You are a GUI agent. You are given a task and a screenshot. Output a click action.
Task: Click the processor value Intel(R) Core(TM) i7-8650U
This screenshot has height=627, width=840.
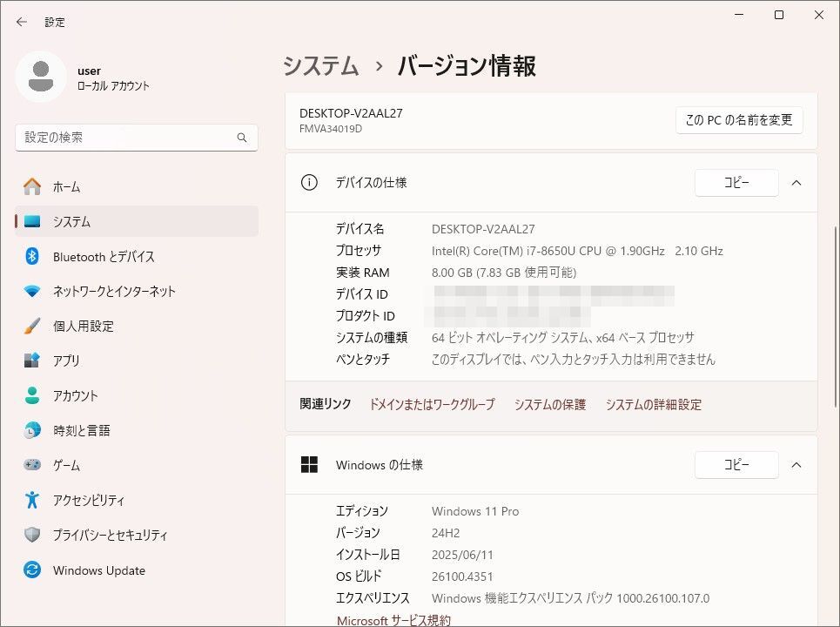pyautogui.click(x=577, y=251)
